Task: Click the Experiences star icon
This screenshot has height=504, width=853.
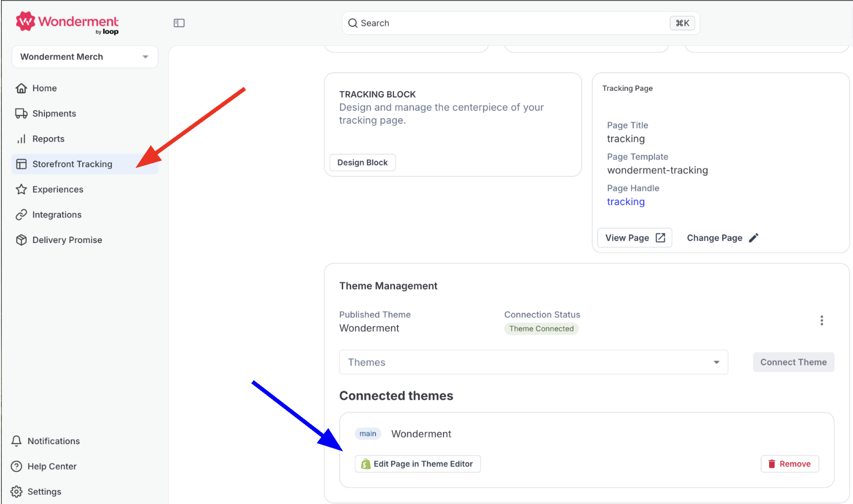Action: click(21, 190)
